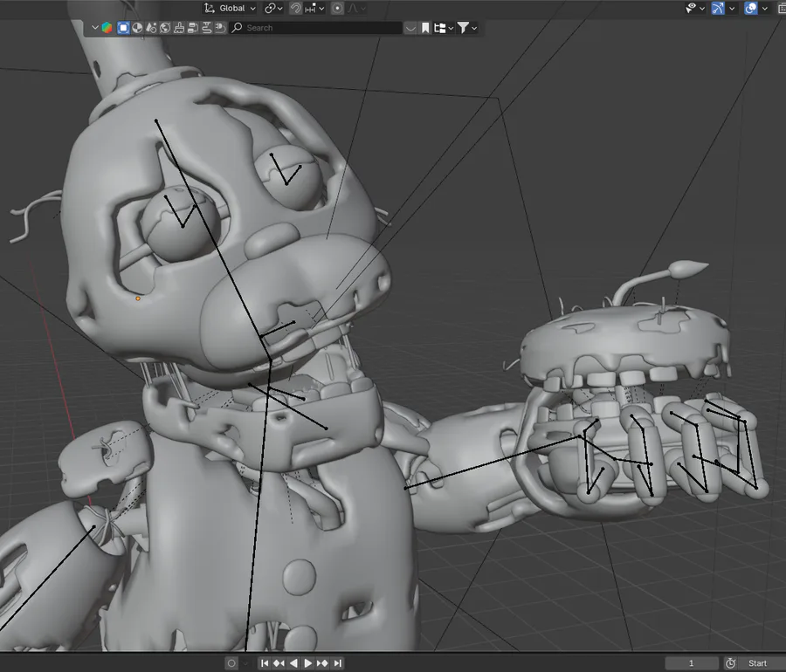Image resolution: width=786 pixels, height=672 pixels.
Task: Select the orange origin point on the head
Action: pyautogui.click(x=138, y=298)
